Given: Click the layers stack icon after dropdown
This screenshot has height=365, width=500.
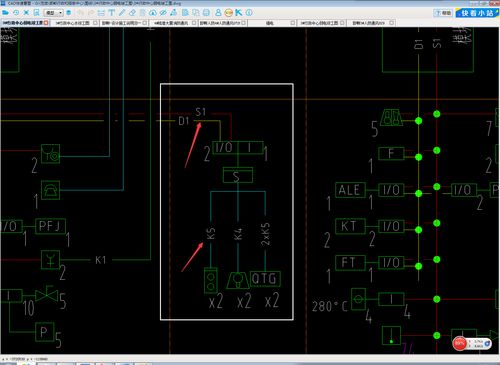Looking at the screenshot, I should 69,13.
